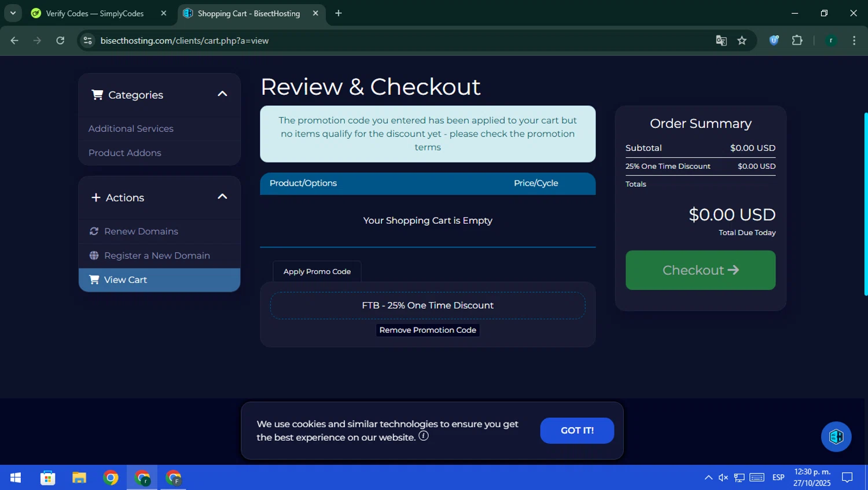Click the browser back arrow

(x=14, y=40)
